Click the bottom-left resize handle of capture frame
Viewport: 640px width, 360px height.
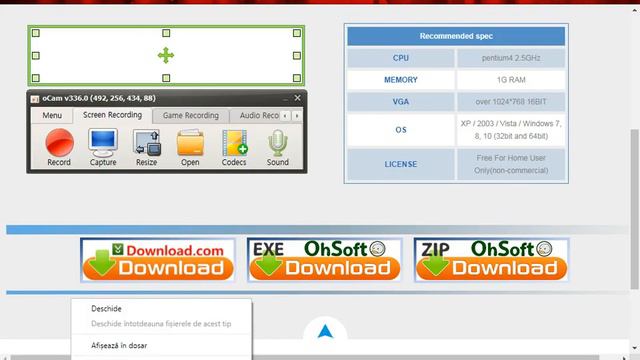(36, 78)
